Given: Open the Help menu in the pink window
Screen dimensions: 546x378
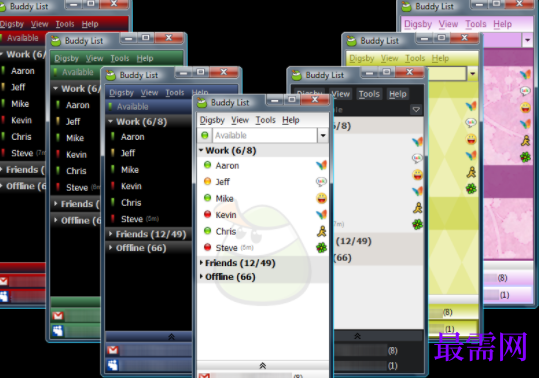Looking at the screenshot, I should [x=502, y=24].
